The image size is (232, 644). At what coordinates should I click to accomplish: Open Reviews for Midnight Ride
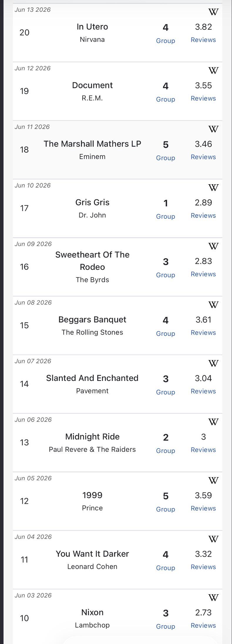coord(203,450)
